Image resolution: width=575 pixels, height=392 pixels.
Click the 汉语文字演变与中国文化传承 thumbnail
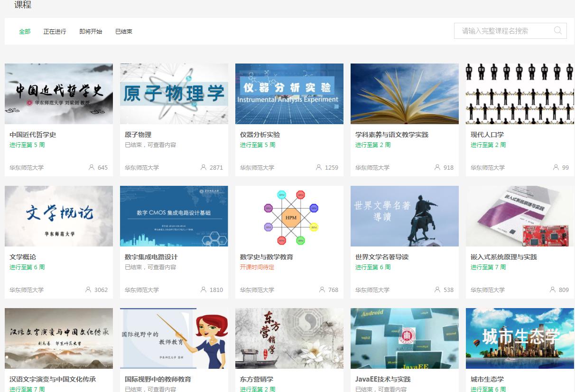(58, 338)
